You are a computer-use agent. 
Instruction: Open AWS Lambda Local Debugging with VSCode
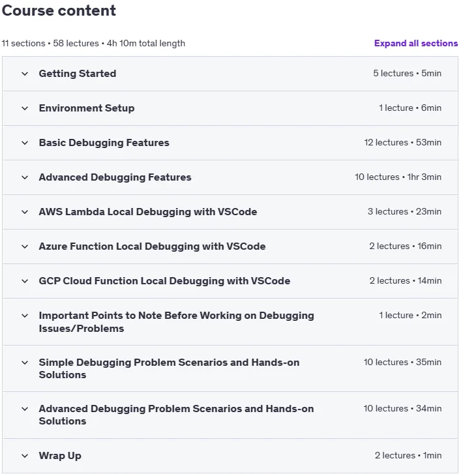tap(148, 211)
